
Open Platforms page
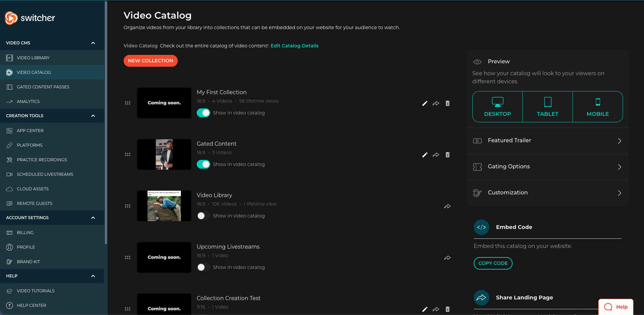pos(52,145)
